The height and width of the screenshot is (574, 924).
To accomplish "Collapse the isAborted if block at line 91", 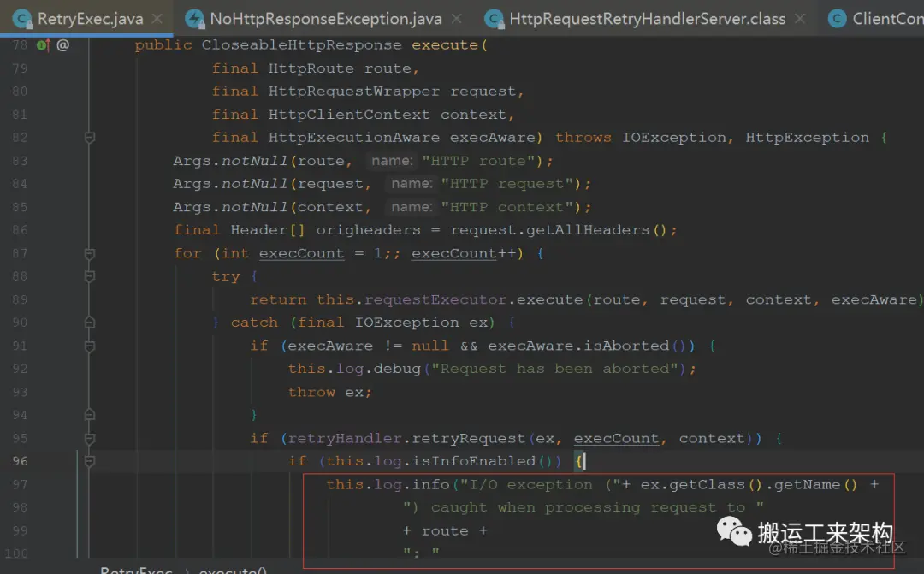I will click(x=90, y=346).
